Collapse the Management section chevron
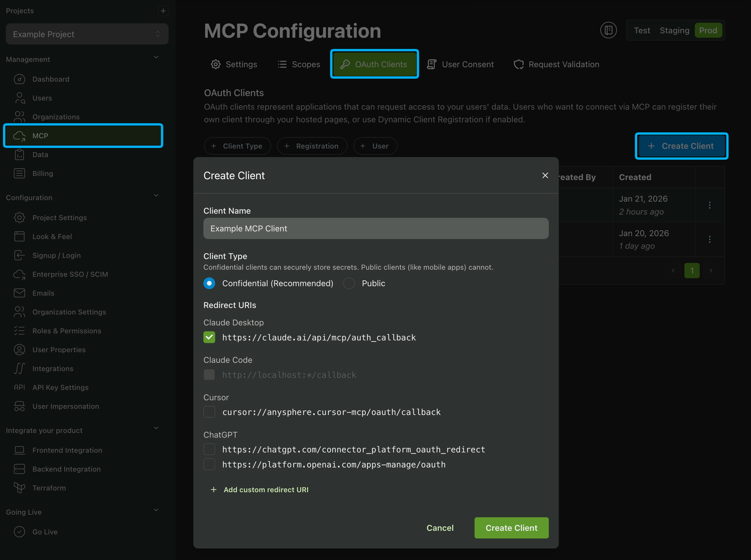Screen dimensions: 751x560 pos(156,58)
